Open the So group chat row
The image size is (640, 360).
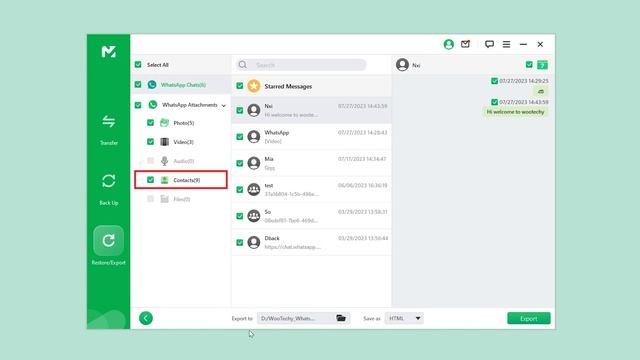[x=311, y=216]
